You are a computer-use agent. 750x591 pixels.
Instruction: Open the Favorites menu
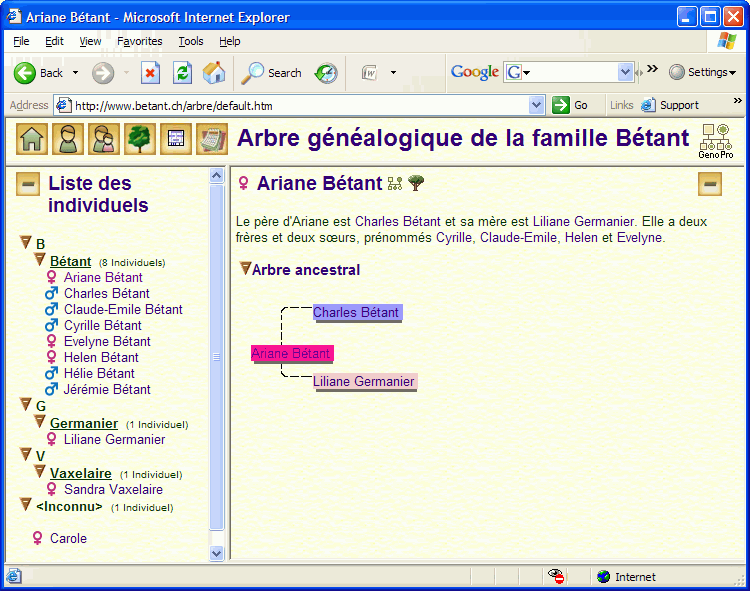(139, 41)
